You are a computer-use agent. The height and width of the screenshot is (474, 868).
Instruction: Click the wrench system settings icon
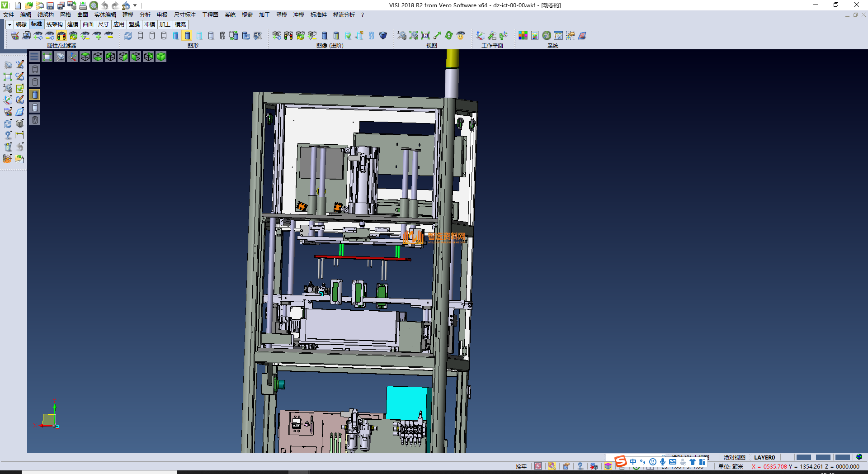[x=547, y=35]
